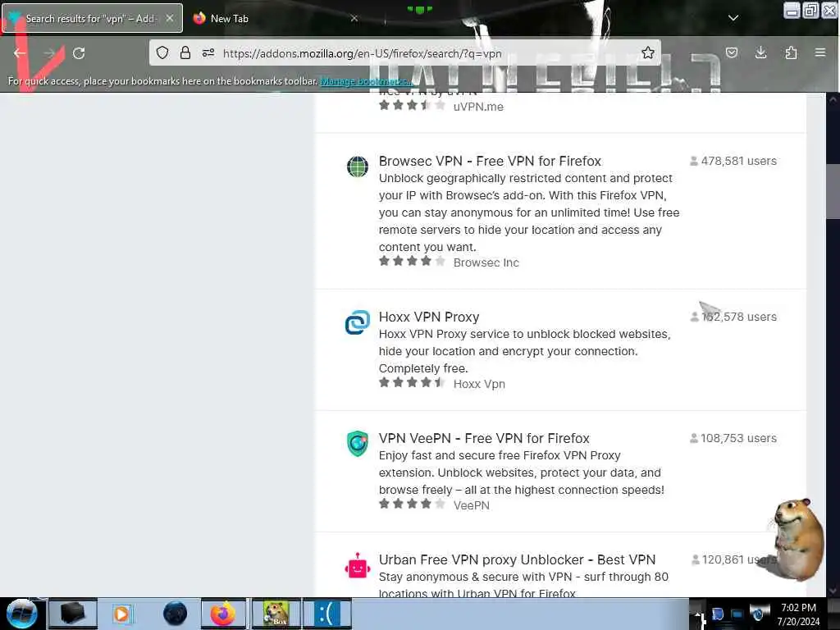Click the taskbar clock showing 7:02 PM
Viewport: 840px width, 630px height.
pyautogui.click(x=798, y=614)
